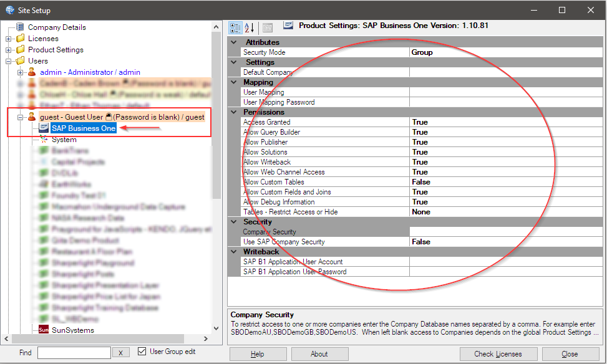The width and height of the screenshot is (607, 364).
Task: Click the Close button at bottom
Action: click(570, 354)
